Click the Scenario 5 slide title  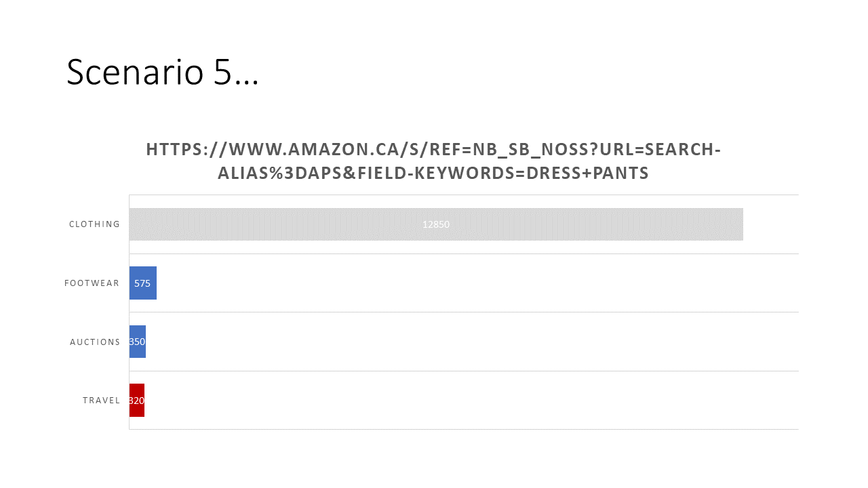pyautogui.click(x=163, y=71)
